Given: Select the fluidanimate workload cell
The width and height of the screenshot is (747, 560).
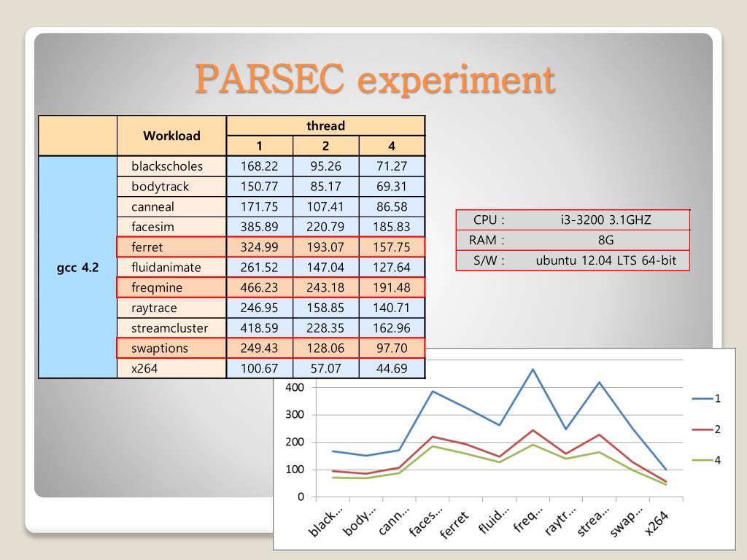Looking at the screenshot, I should tap(171, 267).
